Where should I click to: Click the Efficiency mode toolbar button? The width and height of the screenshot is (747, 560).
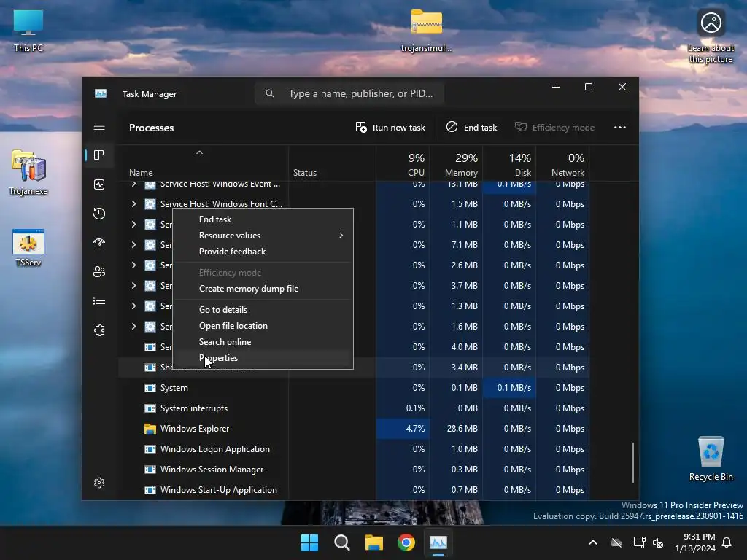555,127
